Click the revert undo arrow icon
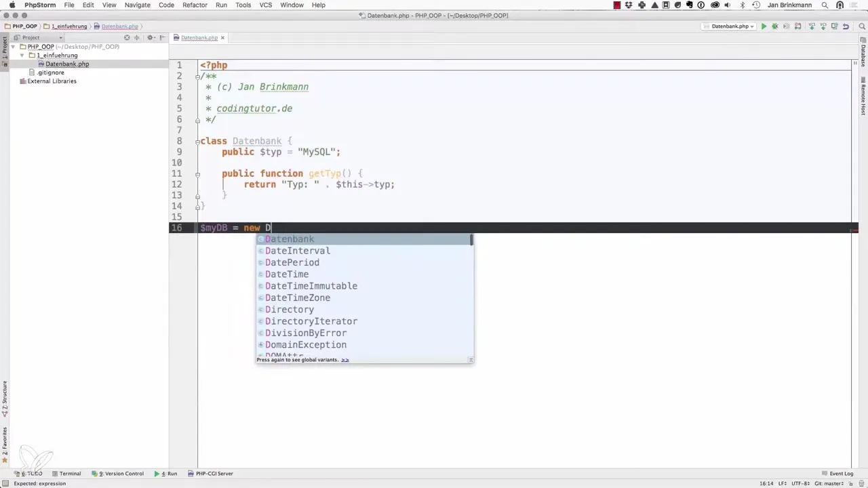868x488 pixels. 846,26
